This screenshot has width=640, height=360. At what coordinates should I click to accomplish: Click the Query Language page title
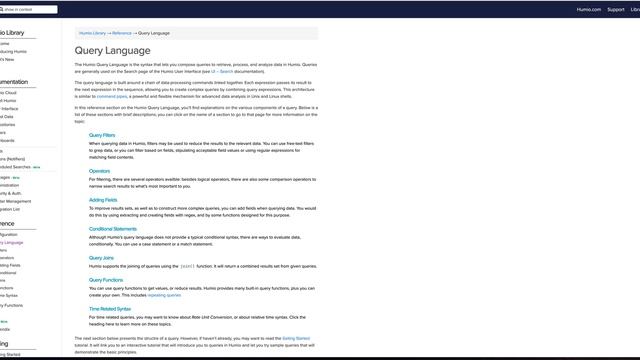tap(112, 51)
